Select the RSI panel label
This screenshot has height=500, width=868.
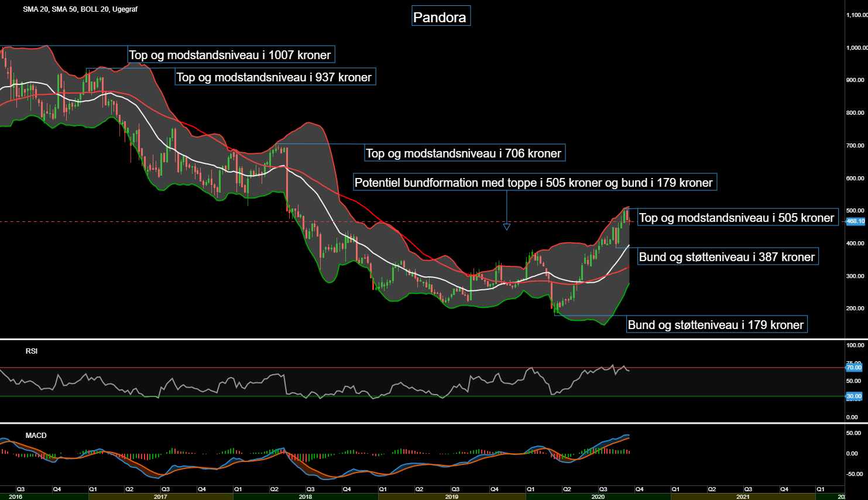tap(32, 351)
